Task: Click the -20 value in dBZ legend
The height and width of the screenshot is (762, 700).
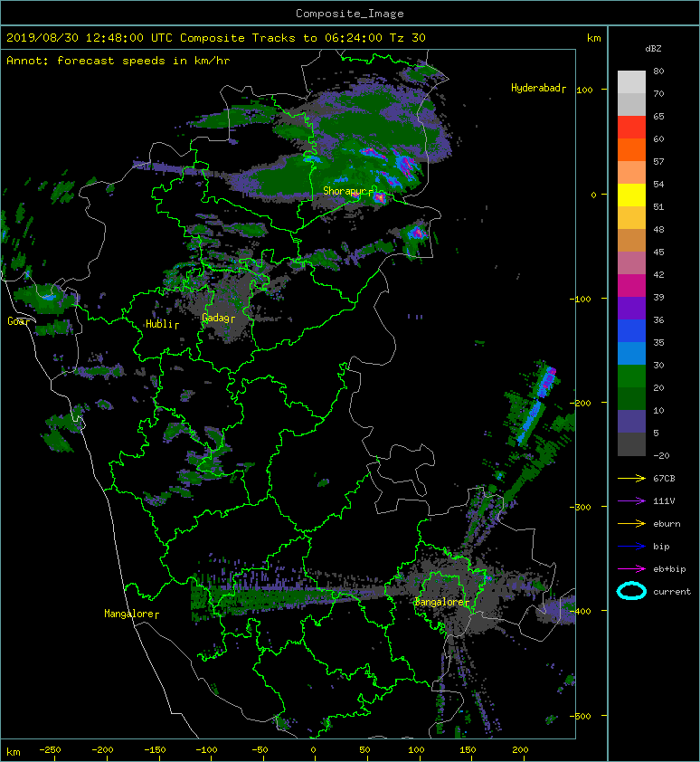Action: (661, 455)
